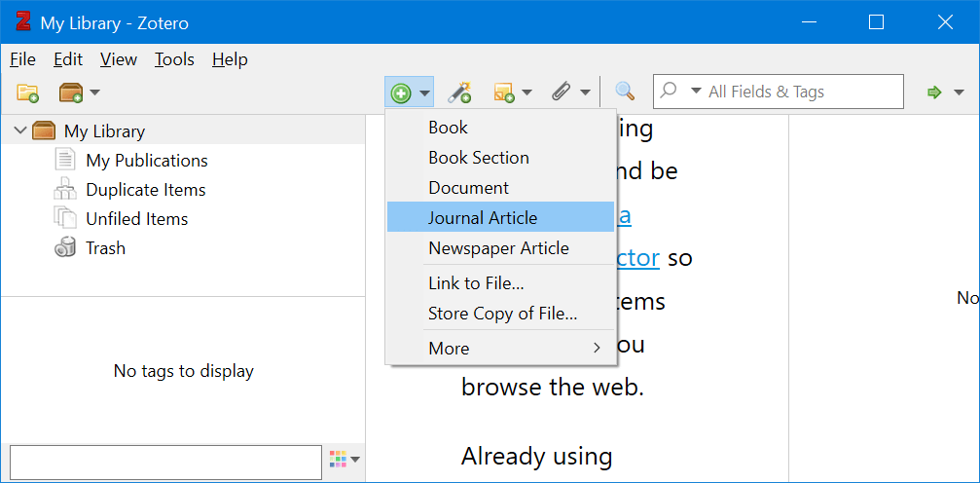
Task: Click the Add Attachment paperclip icon
Action: tap(562, 93)
